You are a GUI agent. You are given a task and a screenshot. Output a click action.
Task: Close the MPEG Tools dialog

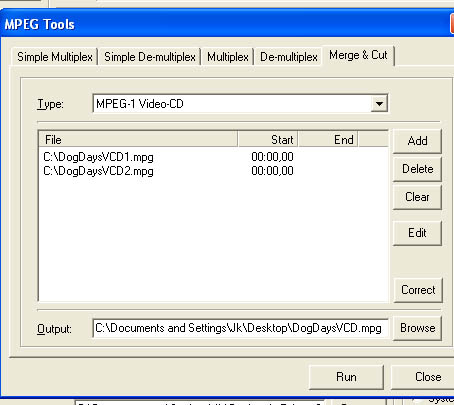422,377
